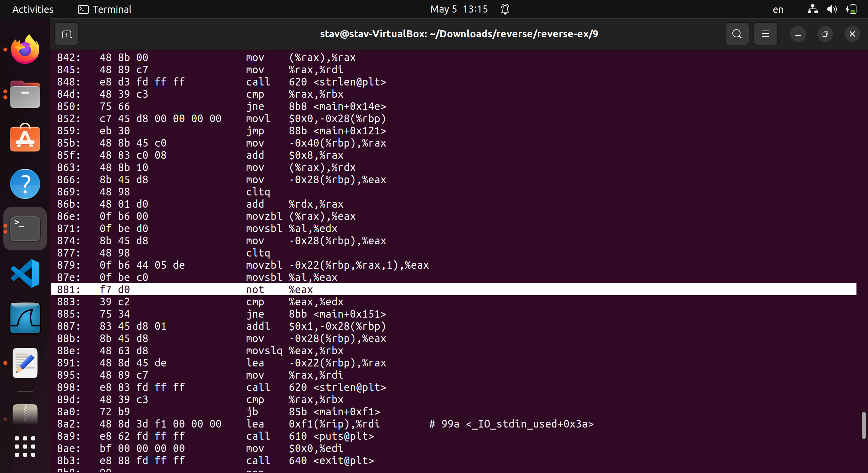This screenshot has width=868, height=473.
Task: Toggle notifications via the bell icon
Action: pos(504,9)
